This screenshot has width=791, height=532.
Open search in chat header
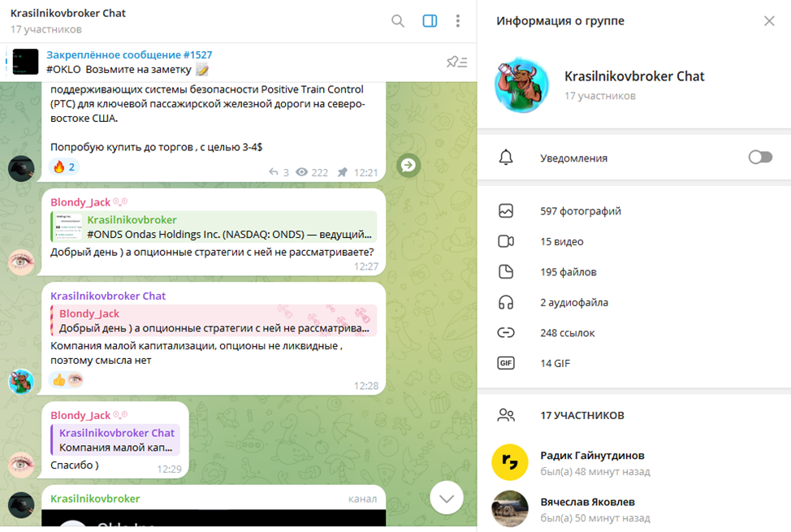pyautogui.click(x=397, y=20)
